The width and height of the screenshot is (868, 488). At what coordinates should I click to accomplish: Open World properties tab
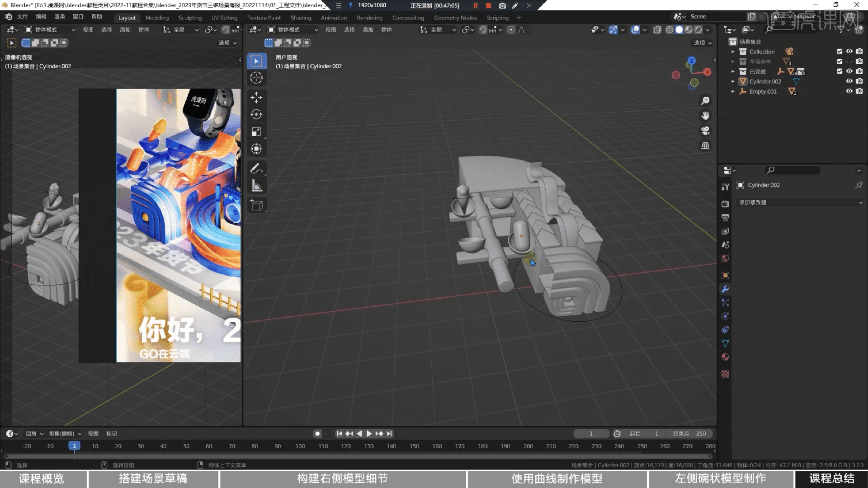click(725, 258)
